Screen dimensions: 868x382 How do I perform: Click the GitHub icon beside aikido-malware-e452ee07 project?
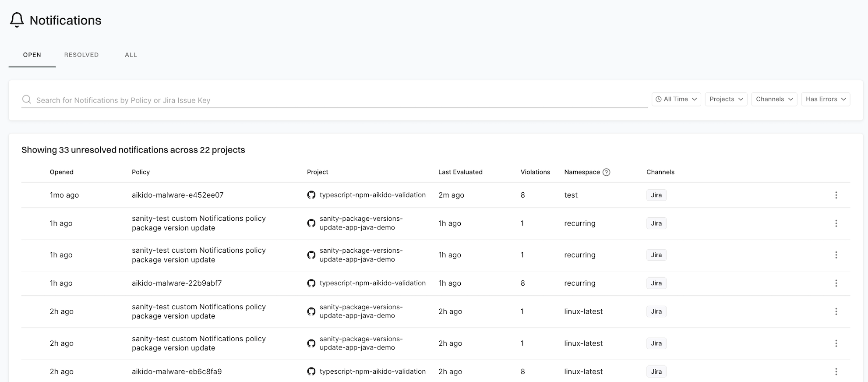311,195
